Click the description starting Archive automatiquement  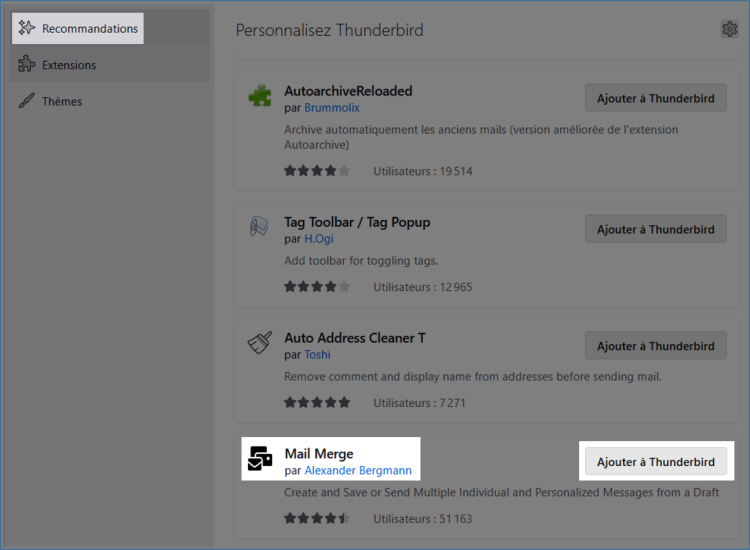(481, 137)
